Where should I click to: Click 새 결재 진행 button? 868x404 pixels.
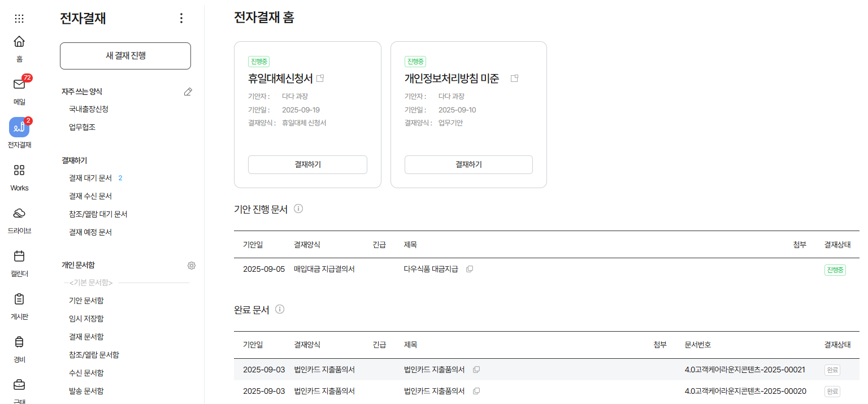[125, 55]
